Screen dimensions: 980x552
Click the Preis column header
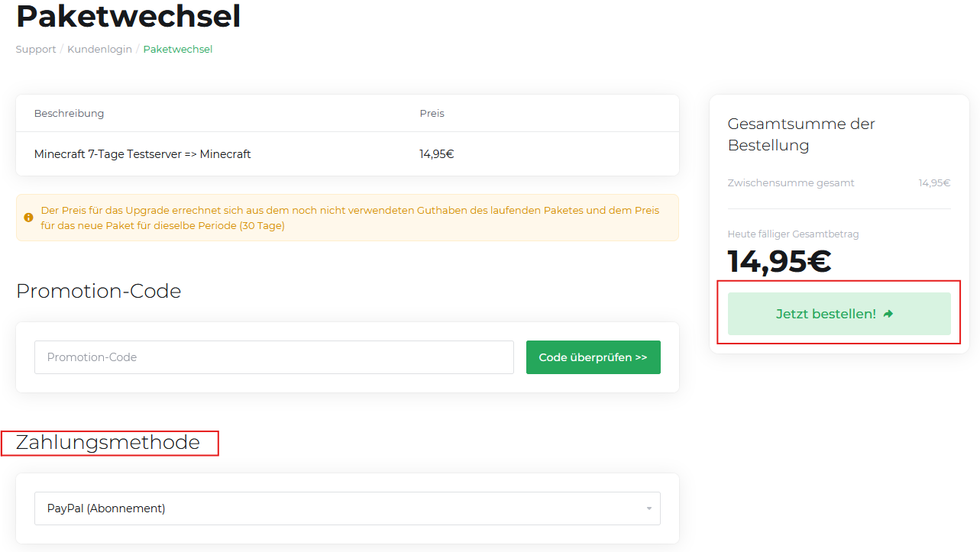pos(432,114)
